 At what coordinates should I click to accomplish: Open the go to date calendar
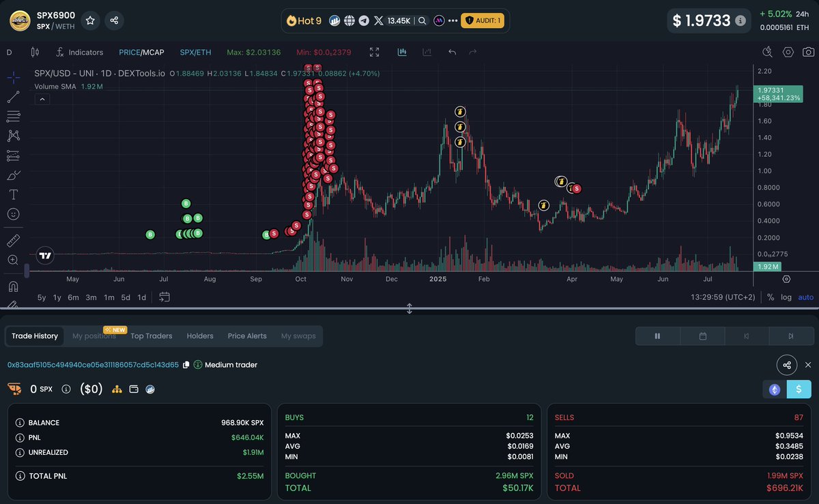(164, 297)
